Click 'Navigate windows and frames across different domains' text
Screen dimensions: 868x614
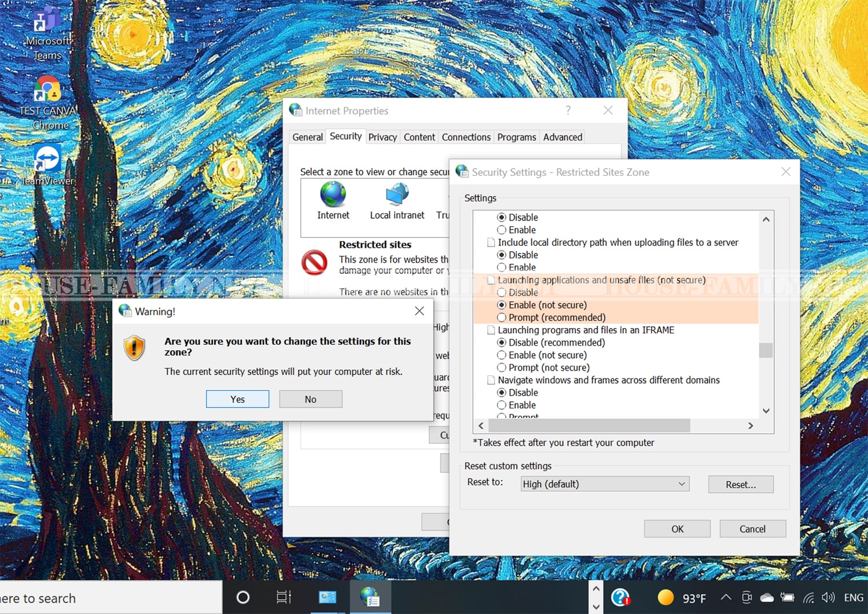tap(609, 380)
